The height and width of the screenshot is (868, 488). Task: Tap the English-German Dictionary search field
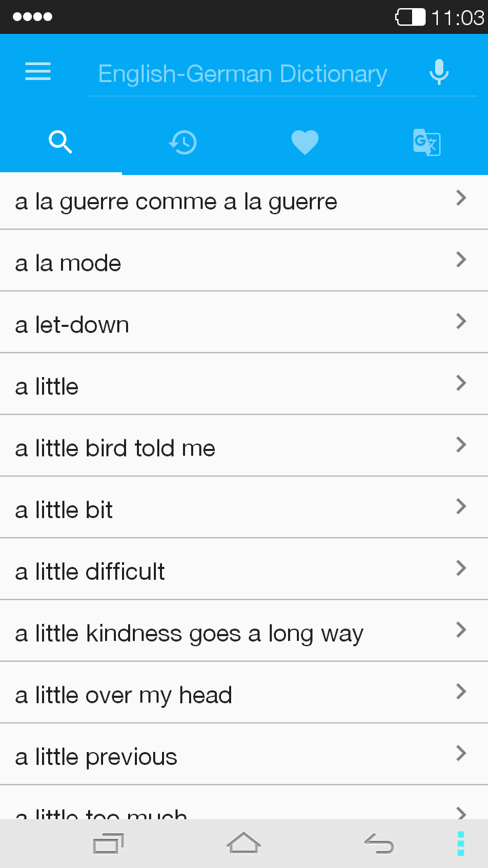coord(243,73)
